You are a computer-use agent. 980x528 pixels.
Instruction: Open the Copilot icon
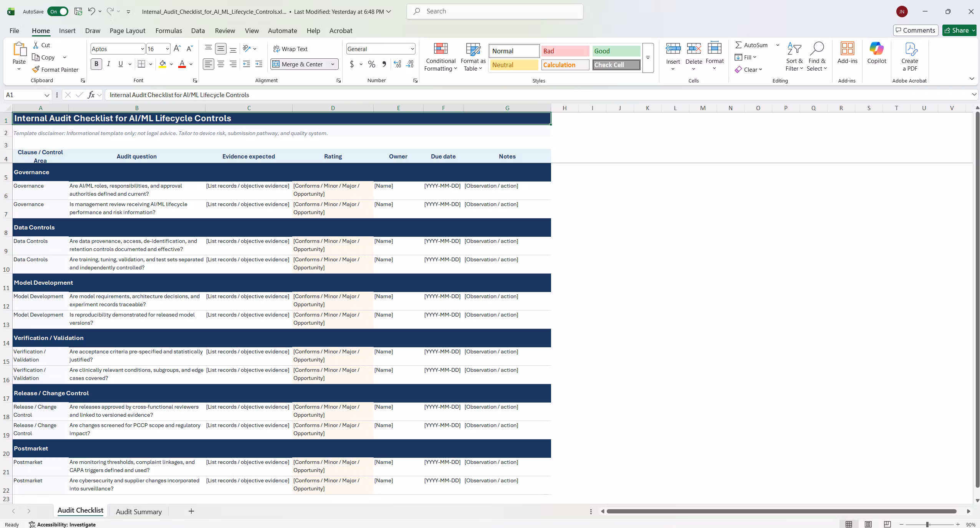[x=877, y=53]
